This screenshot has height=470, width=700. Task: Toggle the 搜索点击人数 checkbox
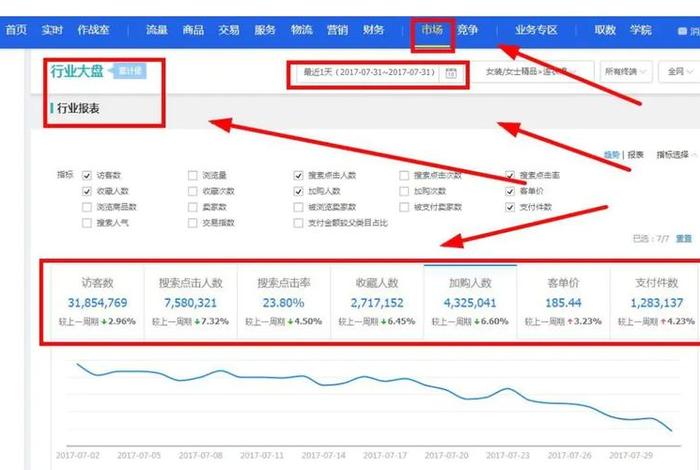click(298, 175)
